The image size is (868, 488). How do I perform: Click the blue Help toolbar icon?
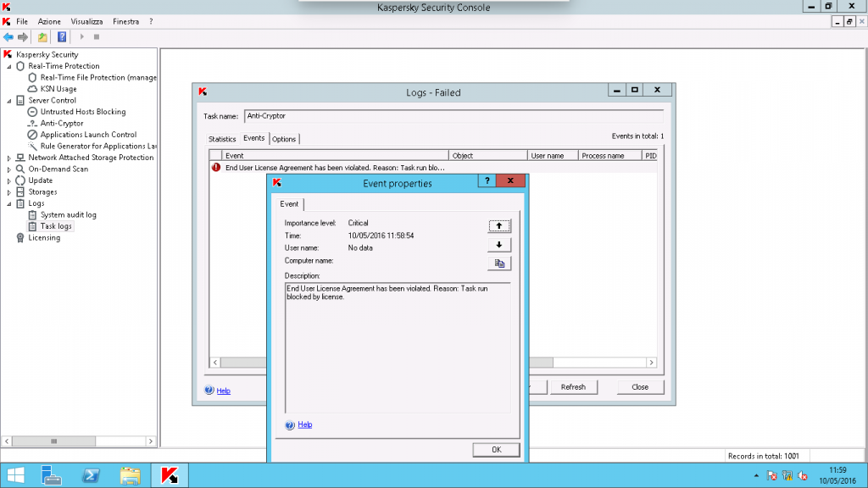click(x=62, y=37)
